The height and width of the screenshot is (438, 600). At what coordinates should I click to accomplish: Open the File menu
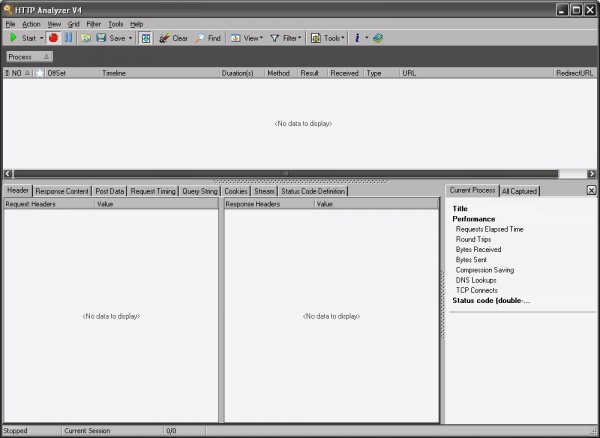(x=10, y=24)
